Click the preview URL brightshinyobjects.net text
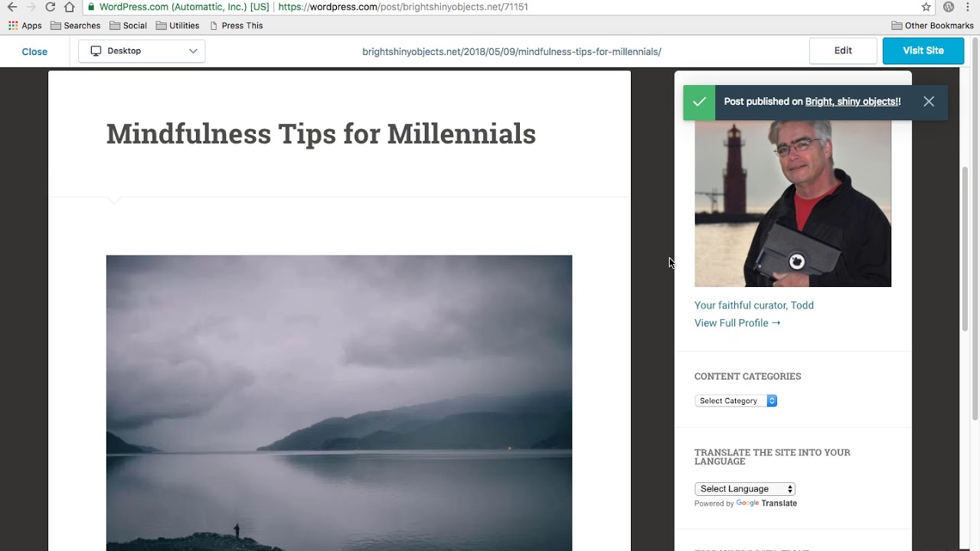 (x=511, y=51)
